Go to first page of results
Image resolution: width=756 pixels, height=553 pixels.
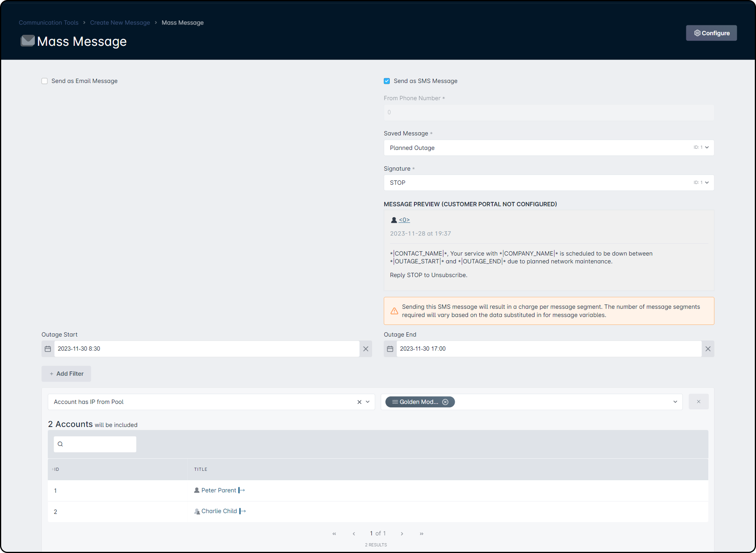click(334, 533)
